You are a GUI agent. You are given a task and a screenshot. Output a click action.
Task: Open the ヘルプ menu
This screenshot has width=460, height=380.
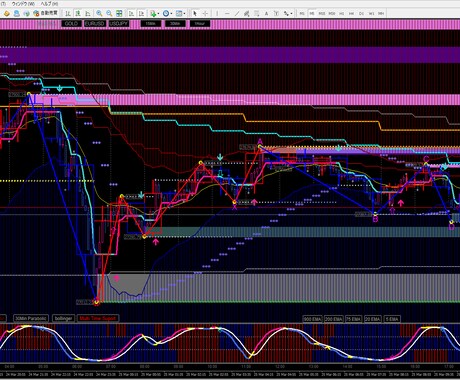[49, 4]
